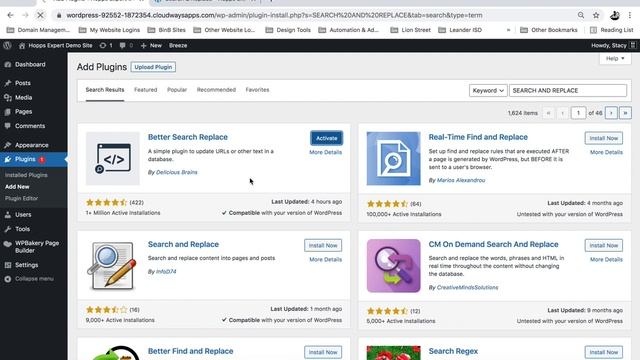Viewport: 640px width, 360px height.
Task: Click the New menu in admin bar
Action: [x=151, y=45]
